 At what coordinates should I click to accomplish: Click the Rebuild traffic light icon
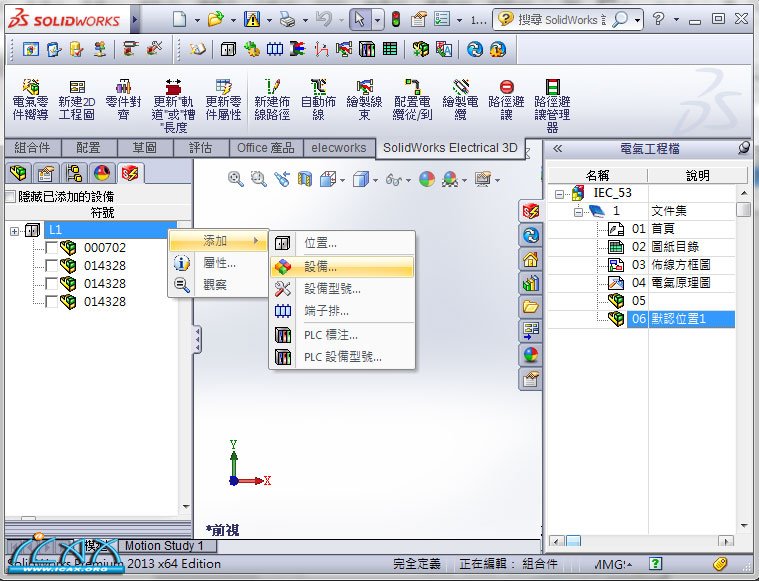click(396, 19)
